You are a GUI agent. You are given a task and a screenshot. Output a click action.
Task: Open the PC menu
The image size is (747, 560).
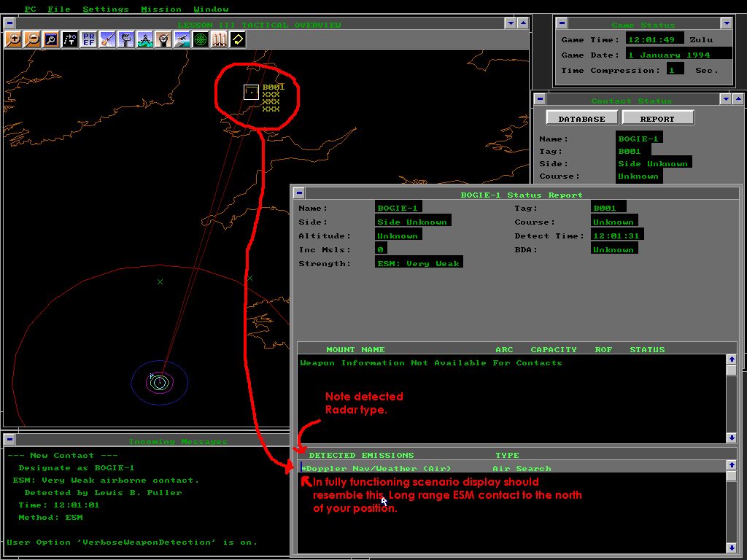[x=30, y=9]
